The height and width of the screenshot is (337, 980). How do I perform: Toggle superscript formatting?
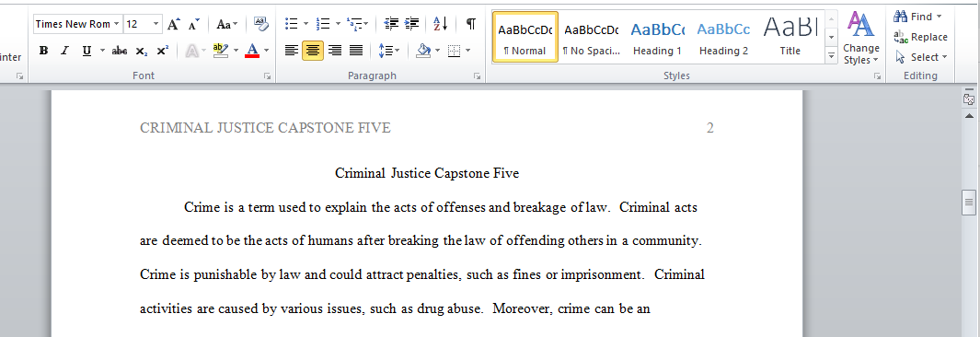tap(163, 51)
